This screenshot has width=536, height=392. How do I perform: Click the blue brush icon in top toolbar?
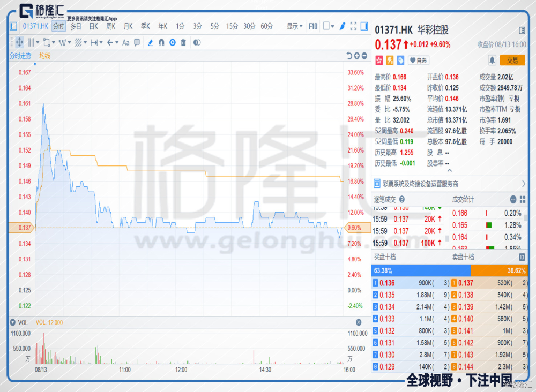[x=342, y=26]
